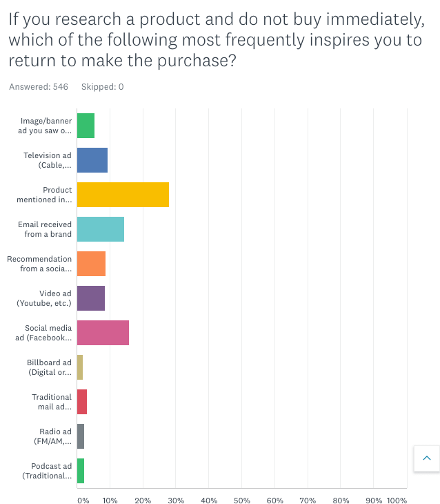This screenshot has width=440, height=504.
Task: Click the 50% axis label
Action: 241,501
